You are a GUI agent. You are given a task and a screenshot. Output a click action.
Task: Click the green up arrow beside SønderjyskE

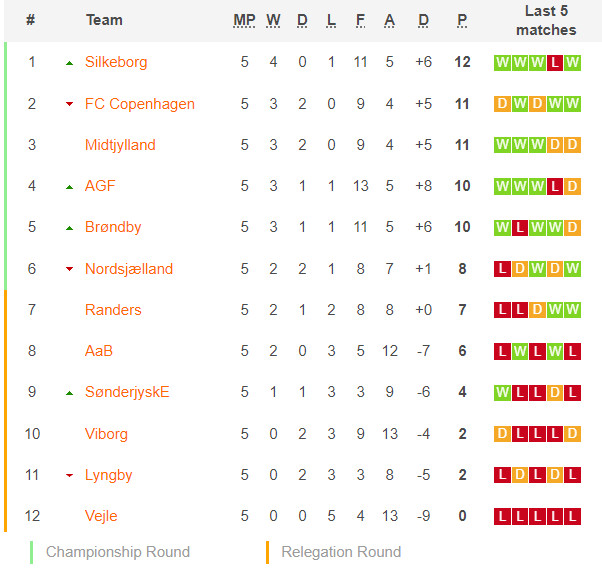click(x=69, y=393)
